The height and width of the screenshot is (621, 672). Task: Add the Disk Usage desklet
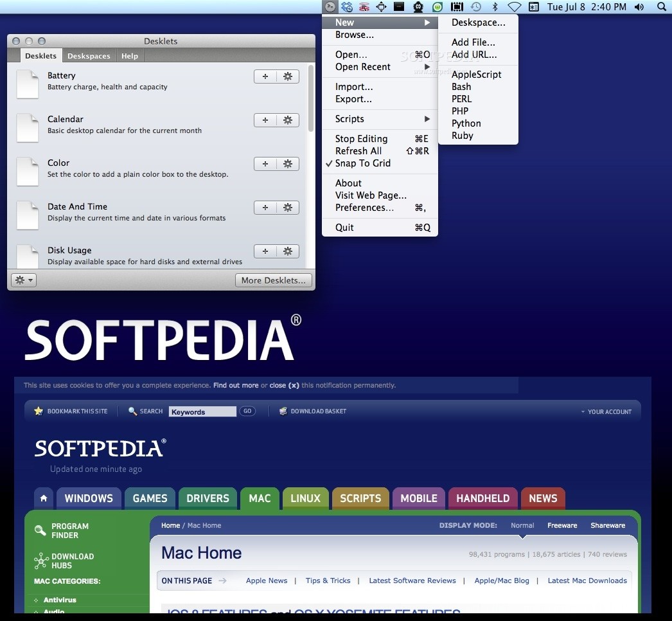click(265, 251)
